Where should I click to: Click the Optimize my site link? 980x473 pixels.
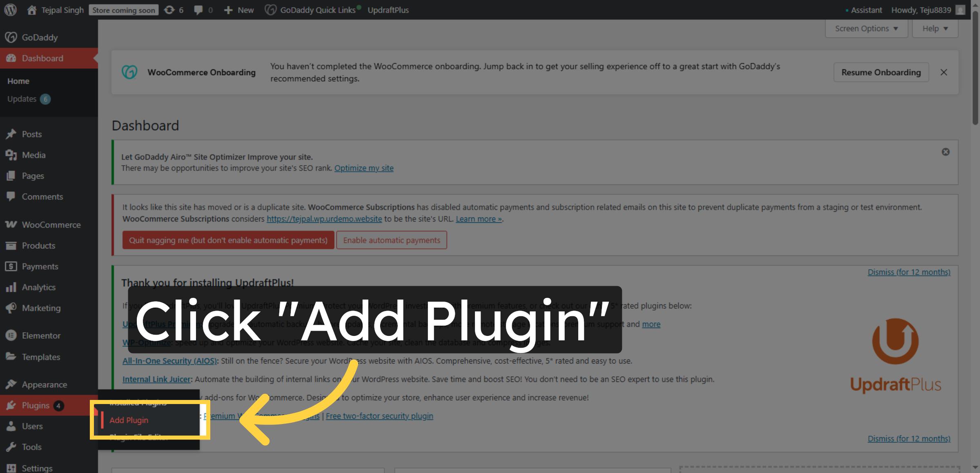(363, 168)
